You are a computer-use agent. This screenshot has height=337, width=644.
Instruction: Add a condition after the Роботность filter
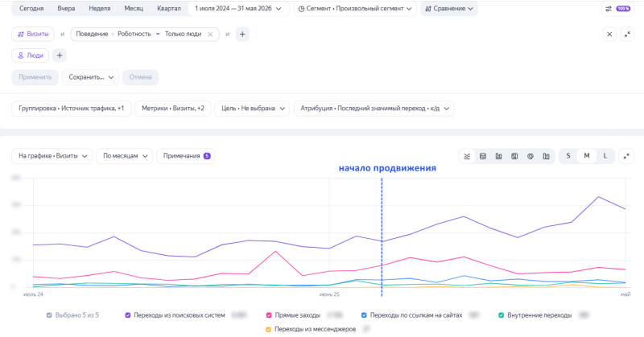242,34
